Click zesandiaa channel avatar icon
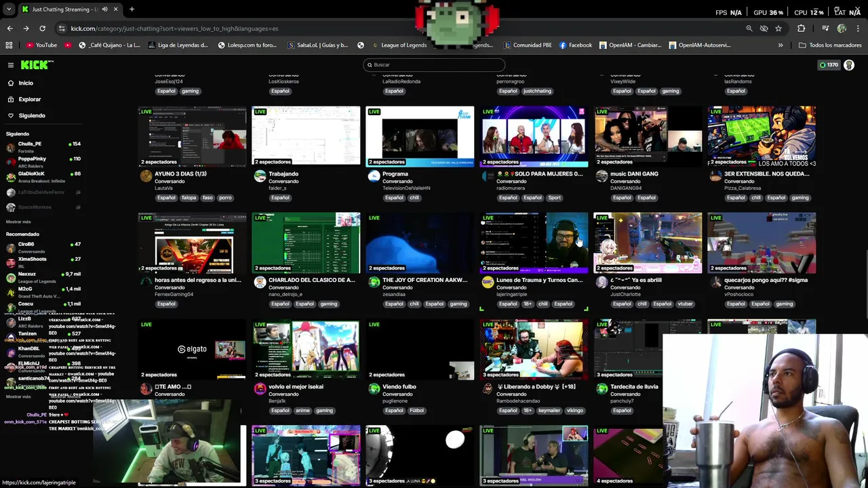Viewport: 868px width, 488px height. click(x=374, y=283)
